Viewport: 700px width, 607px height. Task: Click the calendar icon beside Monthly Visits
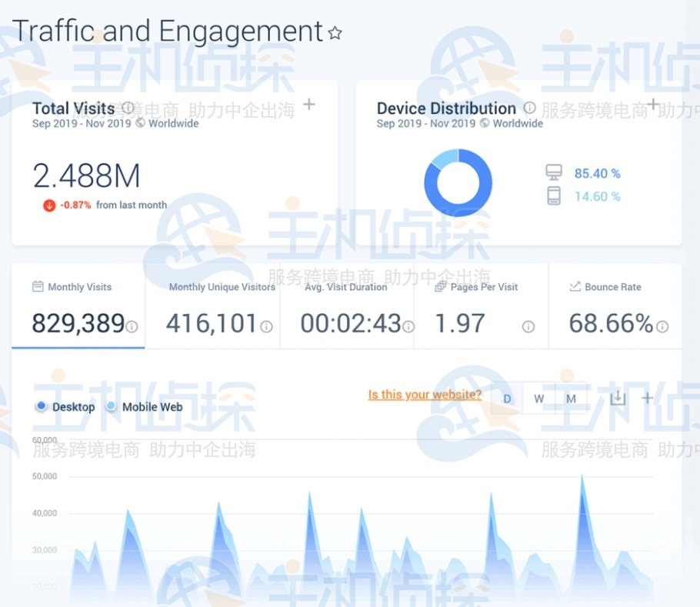pos(38,287)
